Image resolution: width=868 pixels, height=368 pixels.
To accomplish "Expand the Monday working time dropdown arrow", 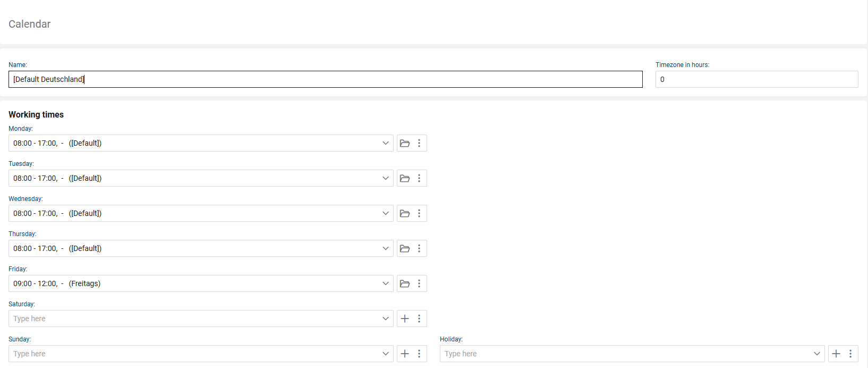I will [386, 143].
